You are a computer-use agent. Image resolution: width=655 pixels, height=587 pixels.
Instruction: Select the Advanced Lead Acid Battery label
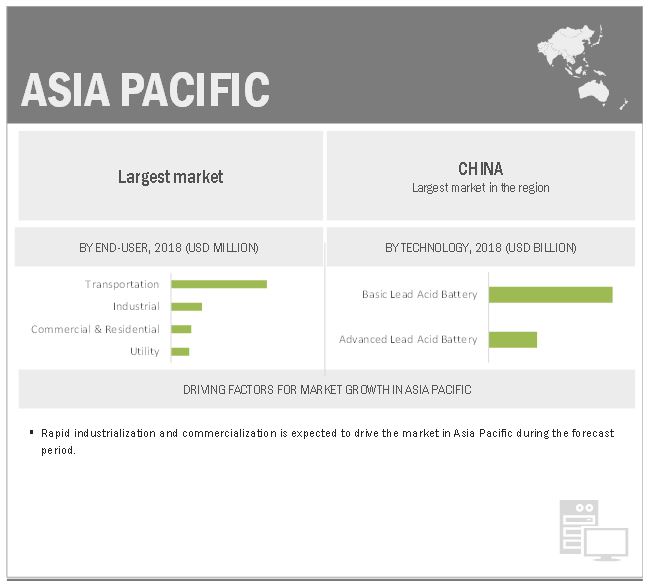pos(408,340)
